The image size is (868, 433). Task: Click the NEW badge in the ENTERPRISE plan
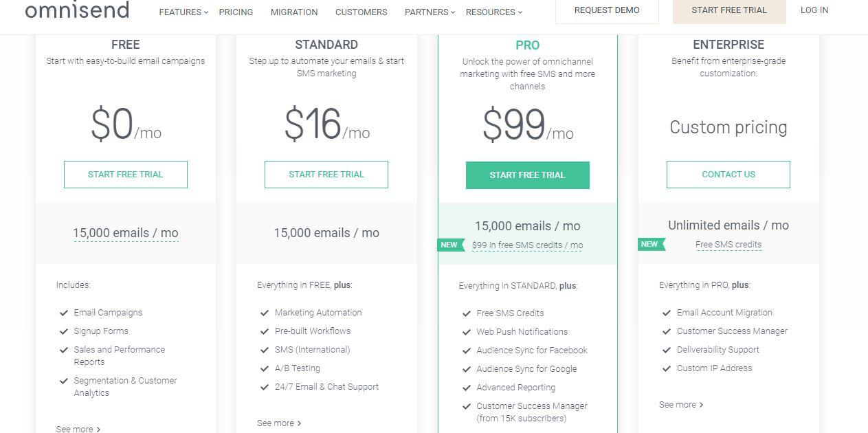pos(652,244)
